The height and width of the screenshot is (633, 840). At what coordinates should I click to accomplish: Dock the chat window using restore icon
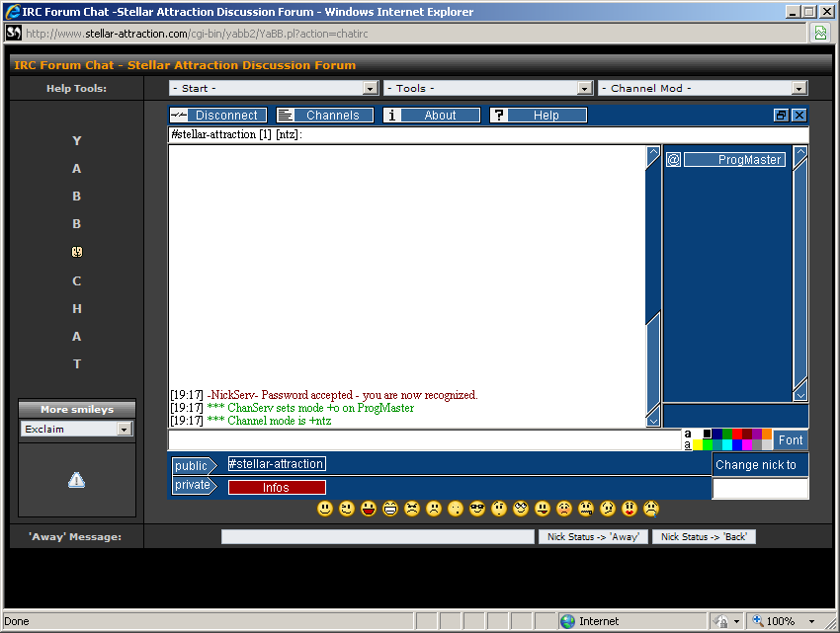tap(781, 116)
